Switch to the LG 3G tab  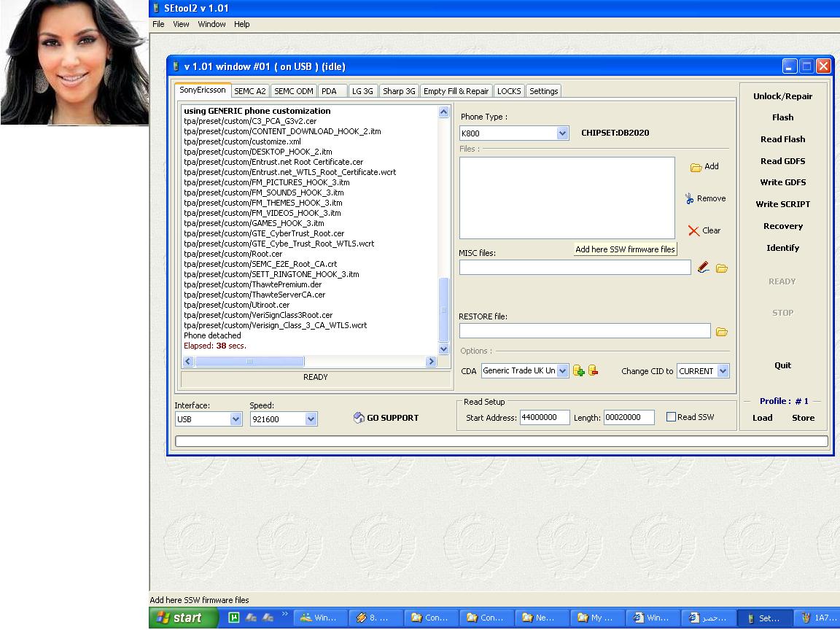(x=362, y=91)
